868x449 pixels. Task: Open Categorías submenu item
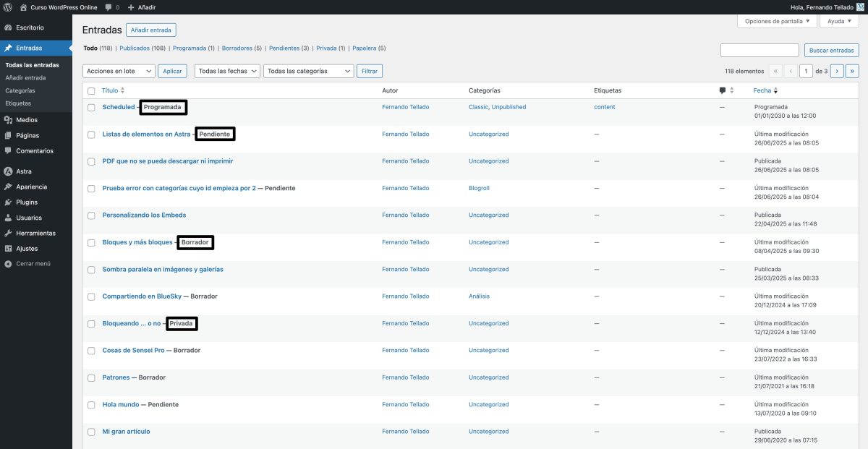(x=20, y=90)
